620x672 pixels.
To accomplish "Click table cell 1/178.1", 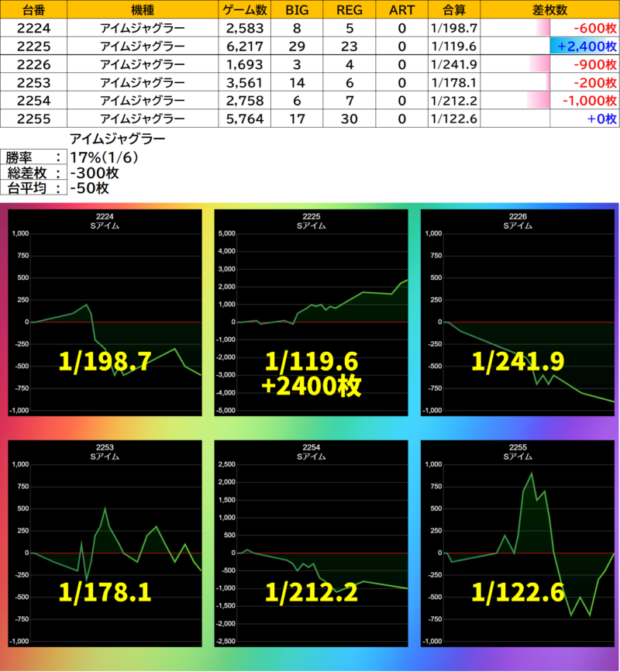I will click(x=453, y=82).
